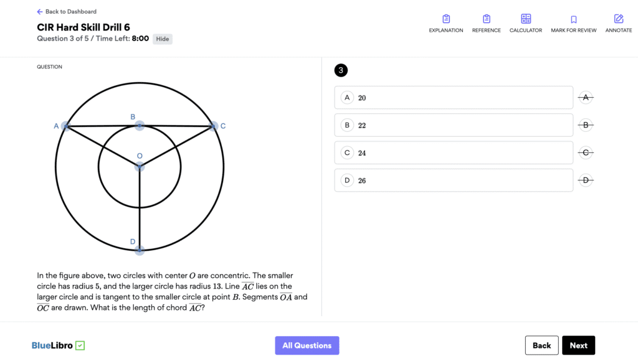638x364 pixels.
Task: Go Back to previous question
Action: pyautogui.click(x=541, y=345)
